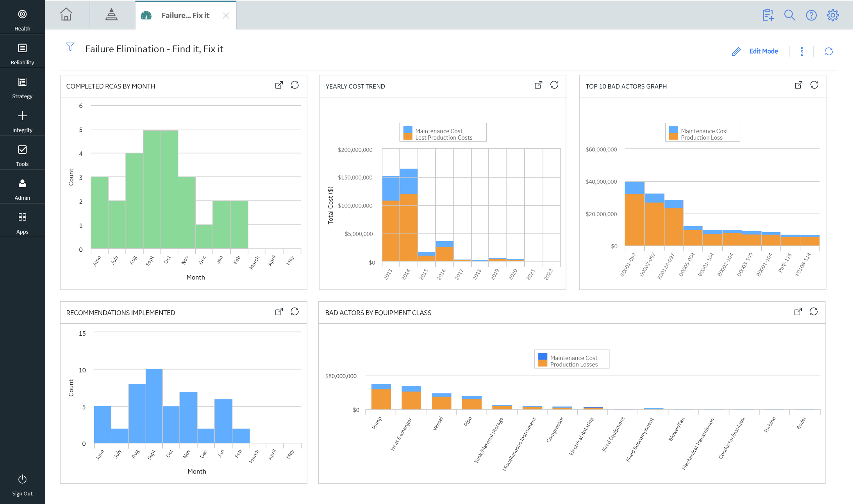Expand the Apps sidebar menu
Viewport: 853px width, 504px height.
point(22,223)
